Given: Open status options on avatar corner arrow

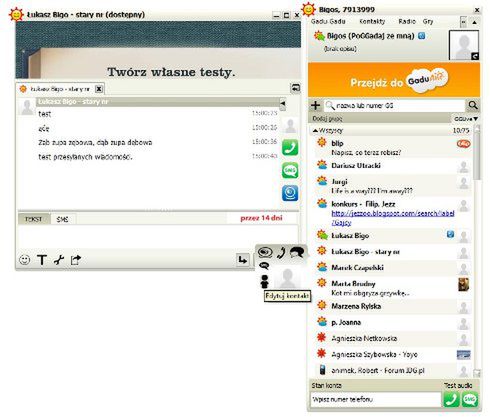Looking at the screenshot, I should (x=475, y=56).
